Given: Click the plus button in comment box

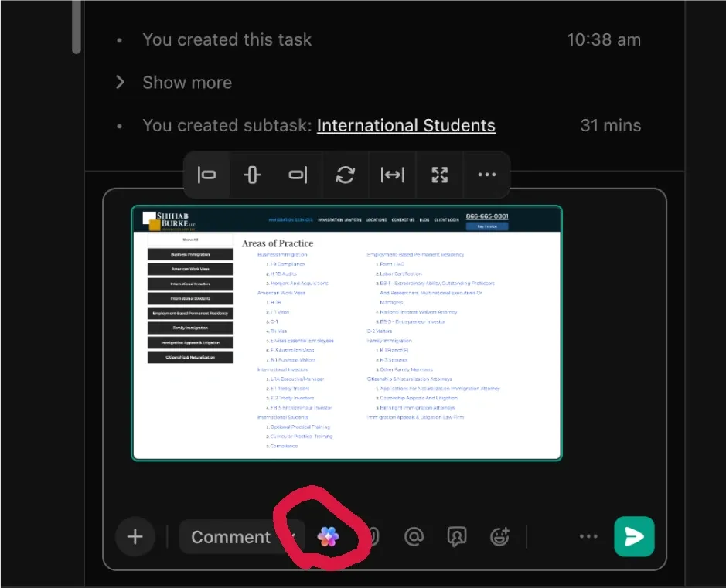Looking at the screenshot, I should (135, 536).
